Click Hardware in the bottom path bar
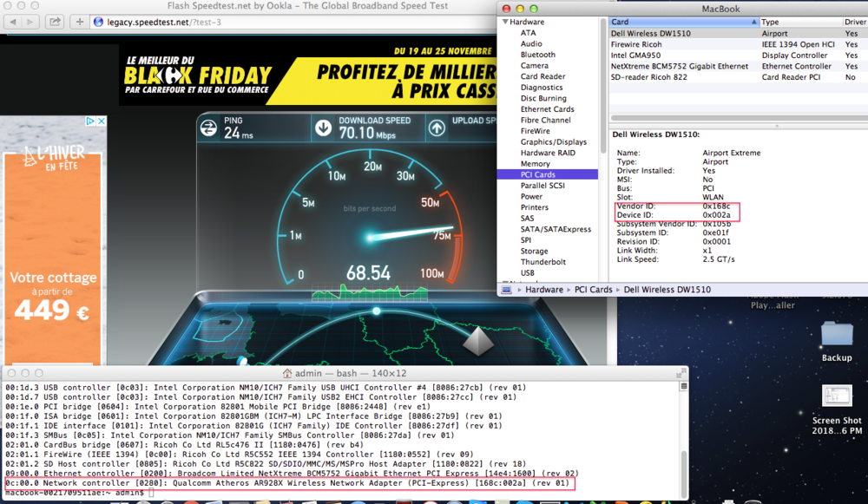The width and height of the screenshot is (868, 504). click(x=542, y=289)
